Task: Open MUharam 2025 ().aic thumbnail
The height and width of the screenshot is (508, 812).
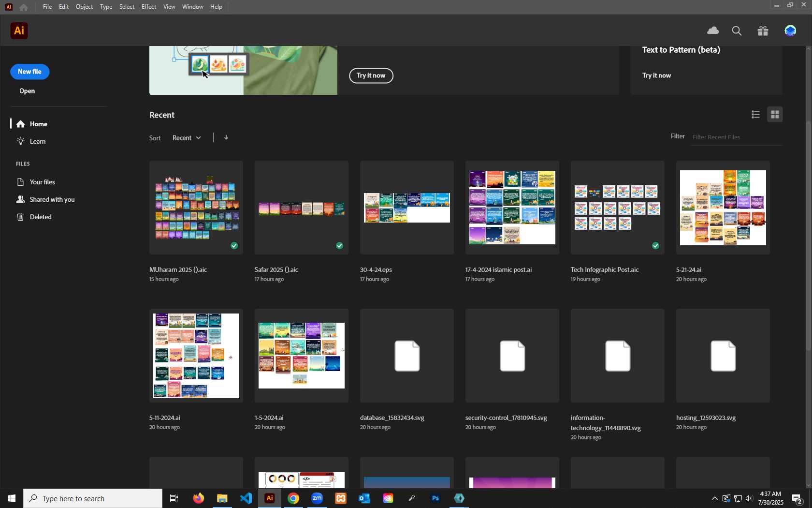Action: tap(196, 208)
